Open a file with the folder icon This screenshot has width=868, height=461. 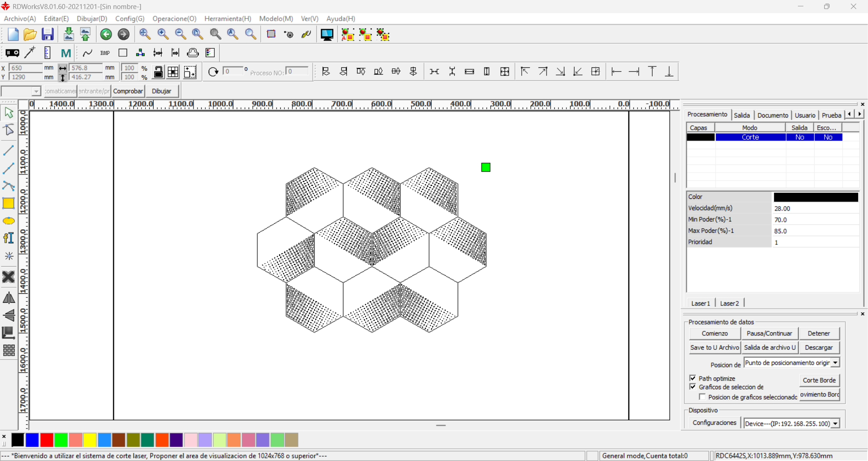tap(30, 34)
